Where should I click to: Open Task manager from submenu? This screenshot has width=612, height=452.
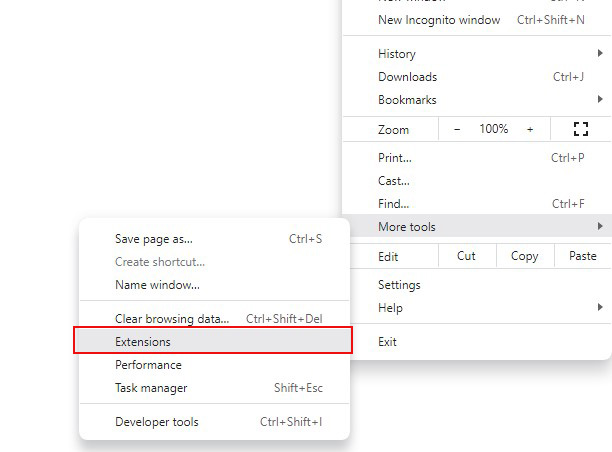(214, 388)
